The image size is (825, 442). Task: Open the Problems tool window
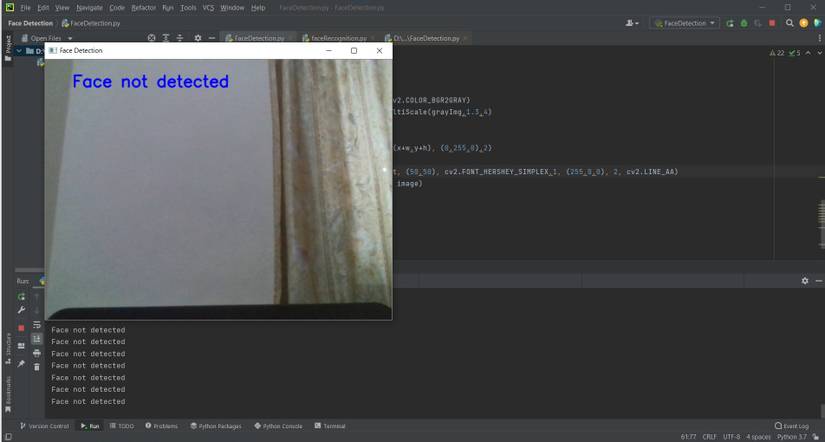click(x=162, y=426)
